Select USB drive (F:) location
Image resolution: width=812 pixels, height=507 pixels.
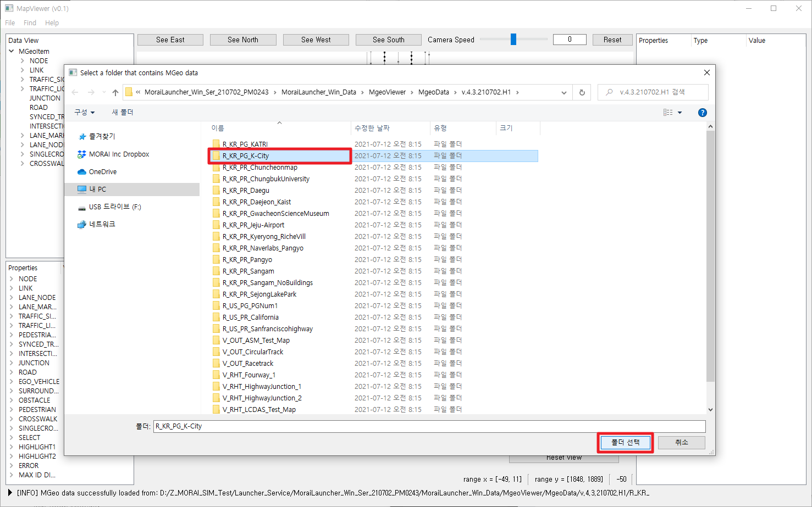click(114, 207)
